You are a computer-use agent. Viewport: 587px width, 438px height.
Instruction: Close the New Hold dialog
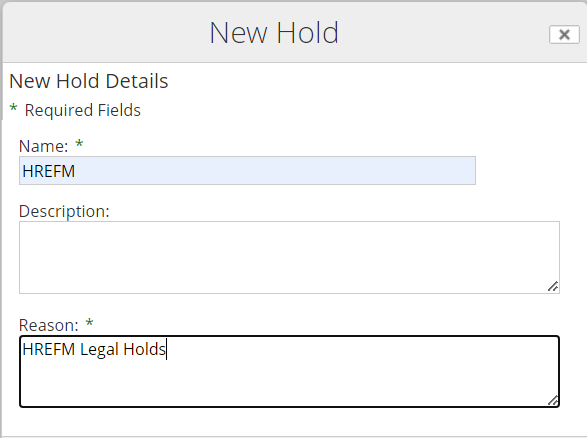tap(564, 34)
